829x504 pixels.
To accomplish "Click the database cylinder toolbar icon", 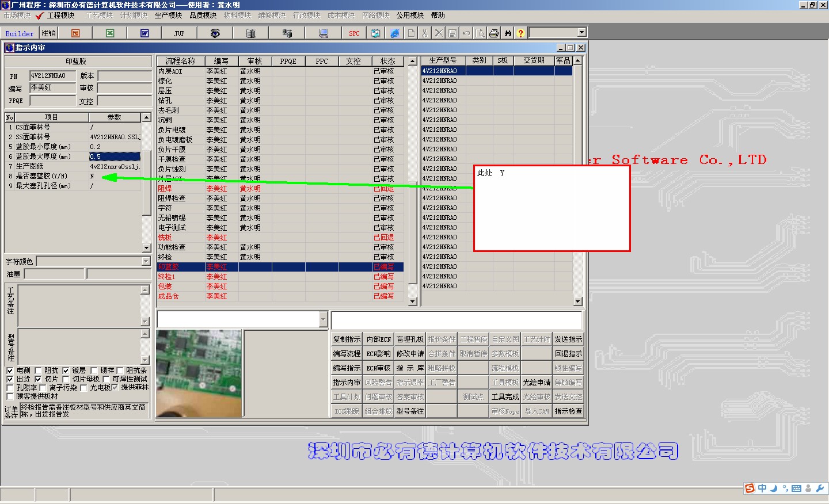I will [250, 33].
